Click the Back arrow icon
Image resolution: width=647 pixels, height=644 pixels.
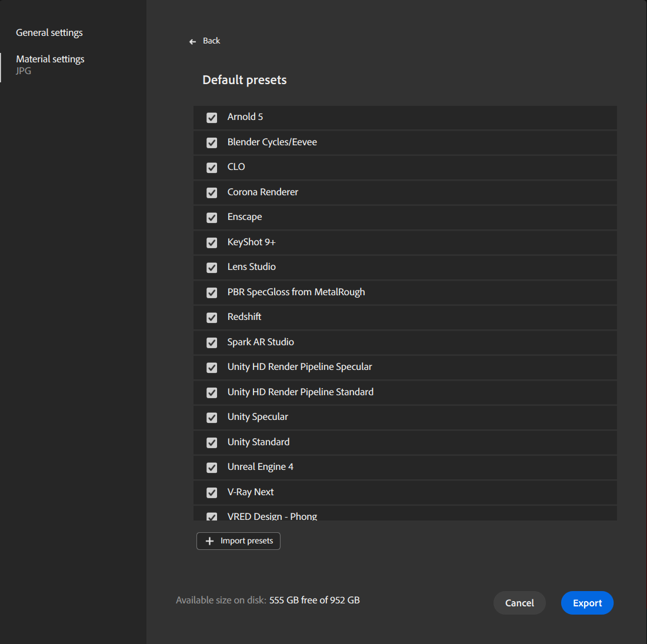tap(192, 41)
